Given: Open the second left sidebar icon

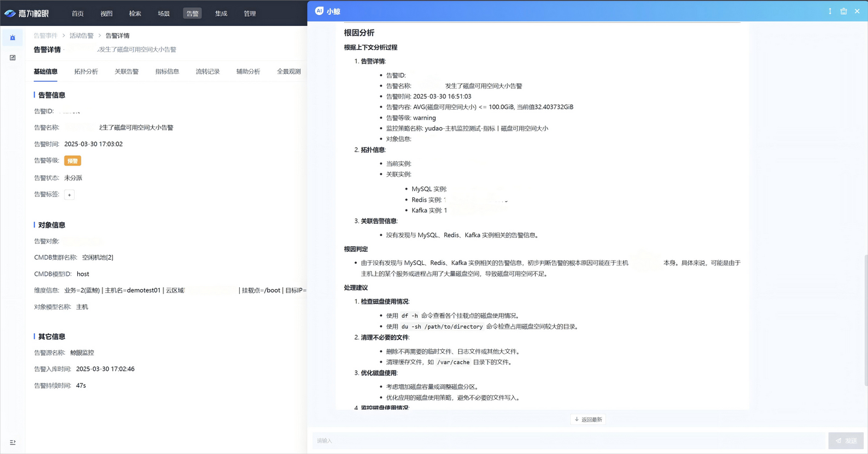Looking at the screenshot, I should (13, 58).
